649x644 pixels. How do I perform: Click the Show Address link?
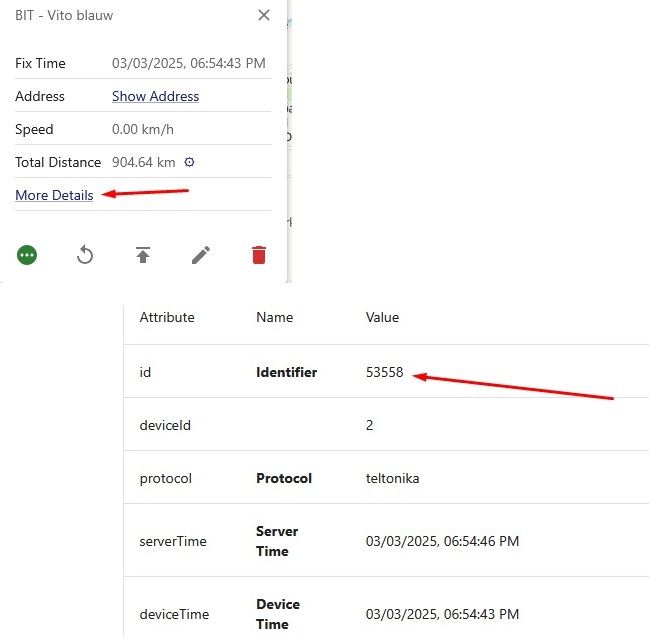(x=155, y=96)
